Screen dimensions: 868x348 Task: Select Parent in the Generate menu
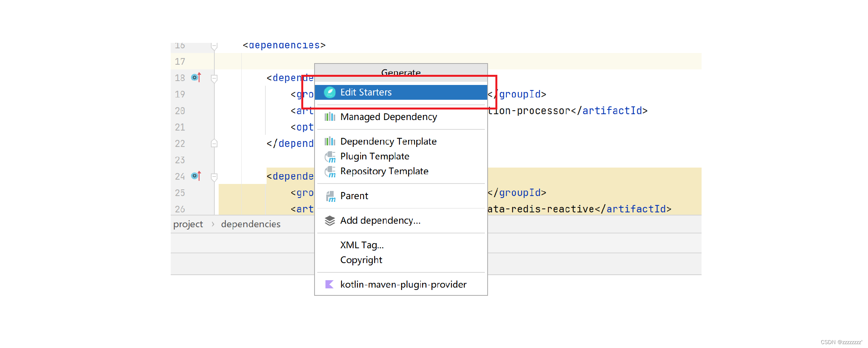tap(401, 196)
